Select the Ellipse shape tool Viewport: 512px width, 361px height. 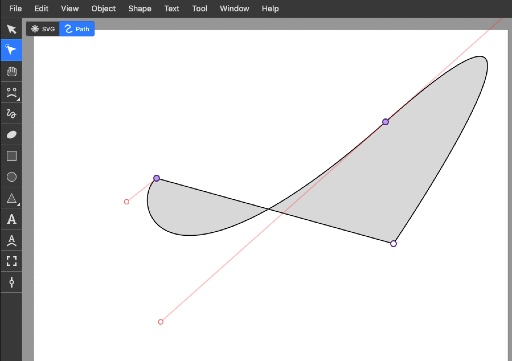tap(11, 177)
